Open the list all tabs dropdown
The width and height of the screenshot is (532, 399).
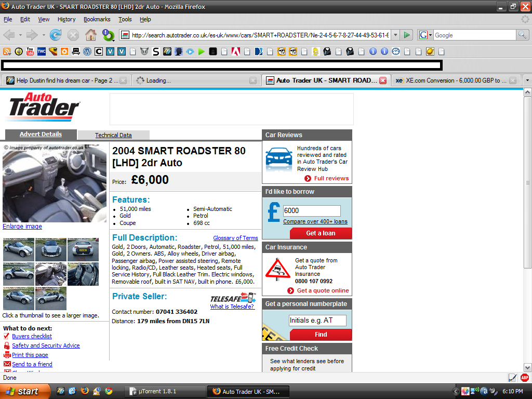[x=527, y=81]
